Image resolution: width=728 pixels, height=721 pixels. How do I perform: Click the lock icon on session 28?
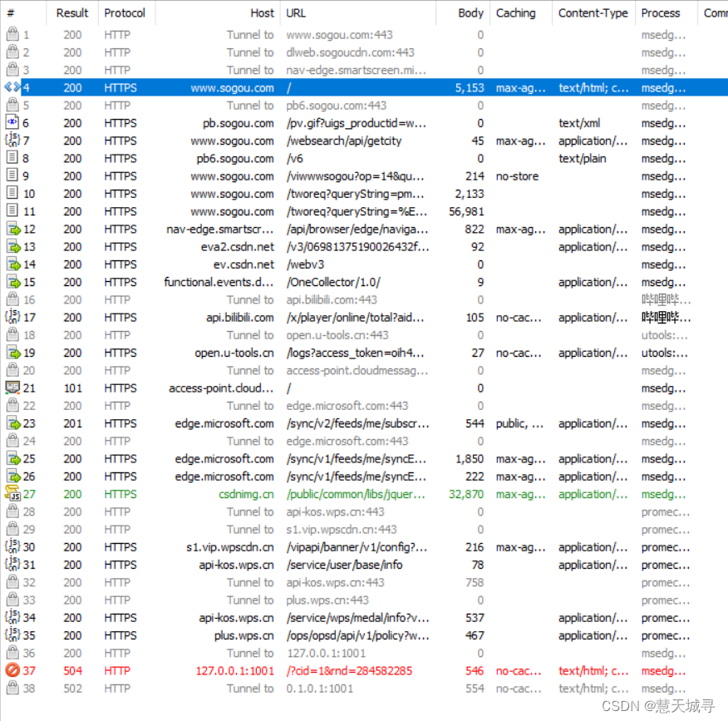(12, 511)
